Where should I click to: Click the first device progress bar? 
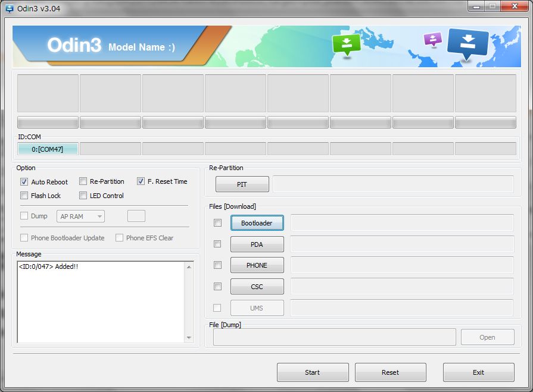tap(48, 122)
